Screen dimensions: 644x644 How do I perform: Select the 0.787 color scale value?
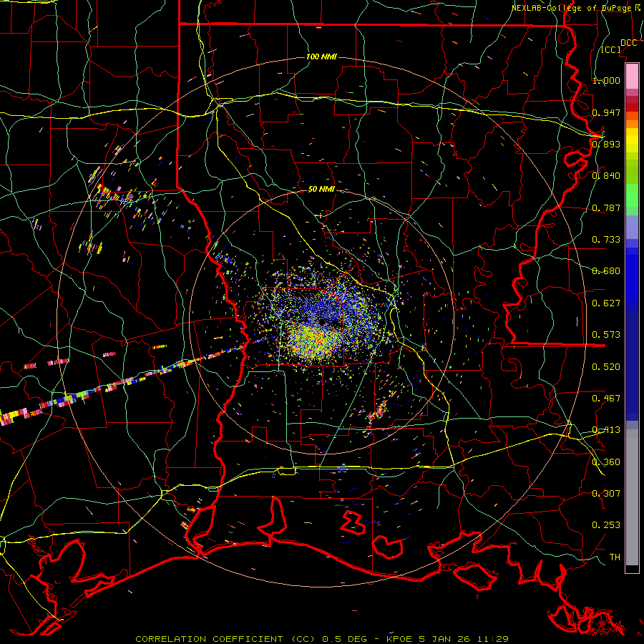coord(606,208)
